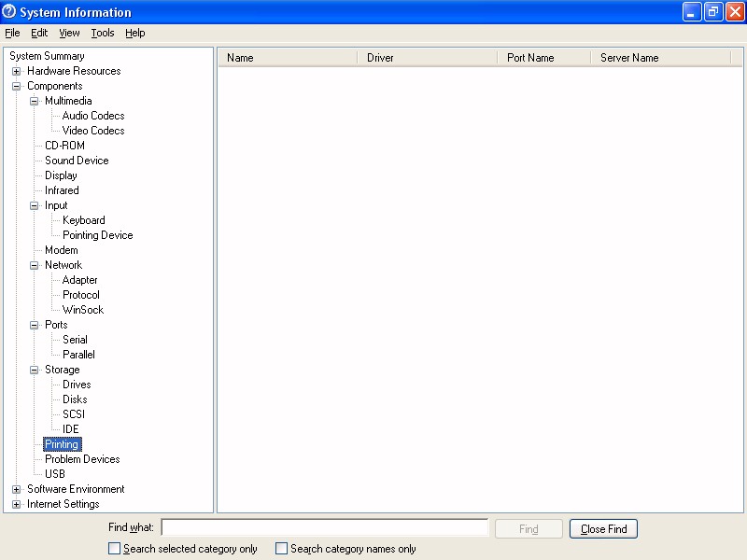Screen dimensions: 747x560
Task: Click the System Information title bar icon
Action: click(x=8, y=11)
